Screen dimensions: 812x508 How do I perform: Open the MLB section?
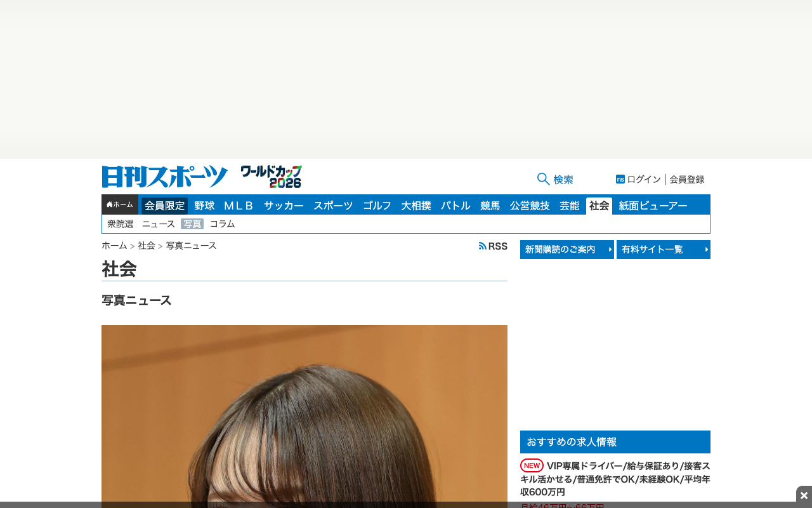point(239,206)
